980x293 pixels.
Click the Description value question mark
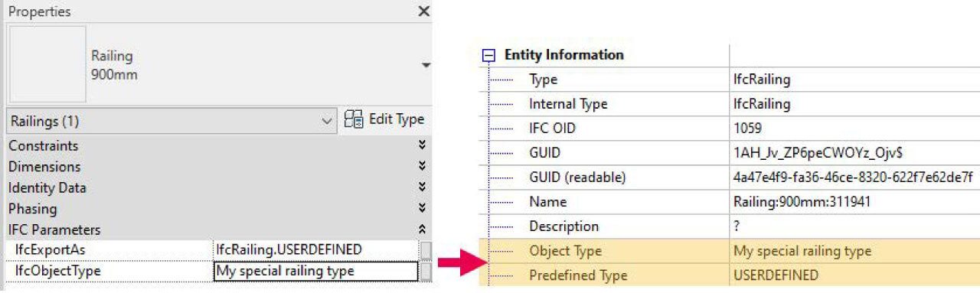pyautogui.click(x=737, y=226)
